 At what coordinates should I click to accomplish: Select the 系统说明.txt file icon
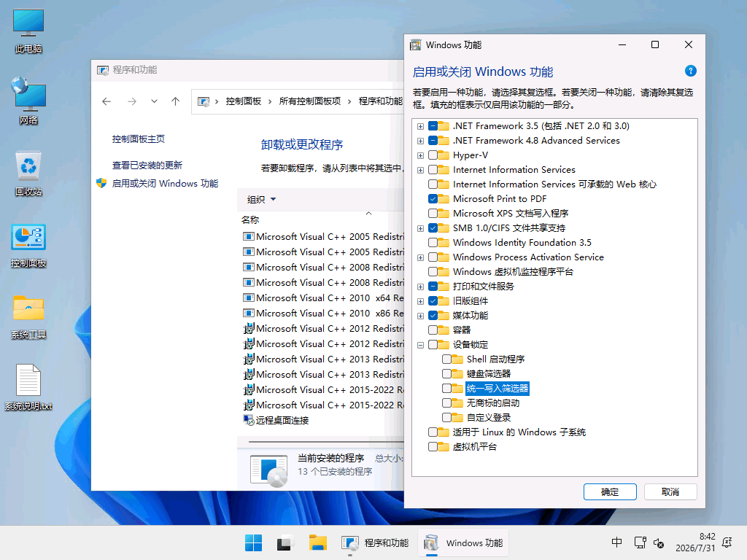click(28, 388)
